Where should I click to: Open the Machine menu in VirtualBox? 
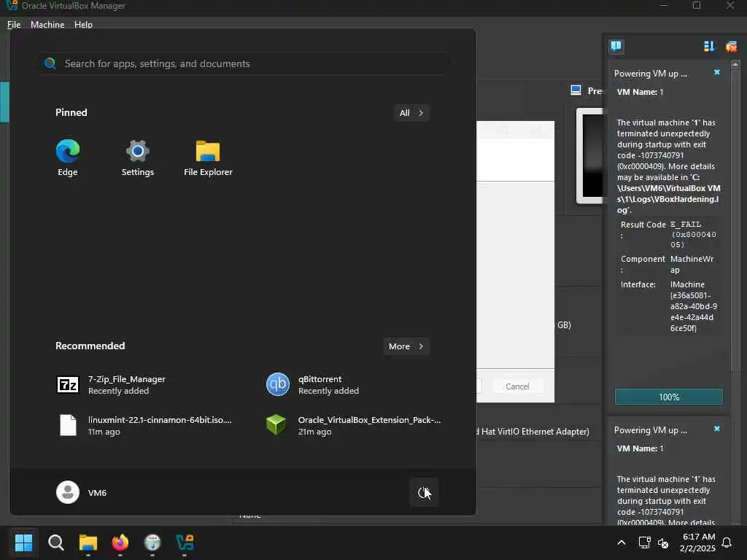47,24
